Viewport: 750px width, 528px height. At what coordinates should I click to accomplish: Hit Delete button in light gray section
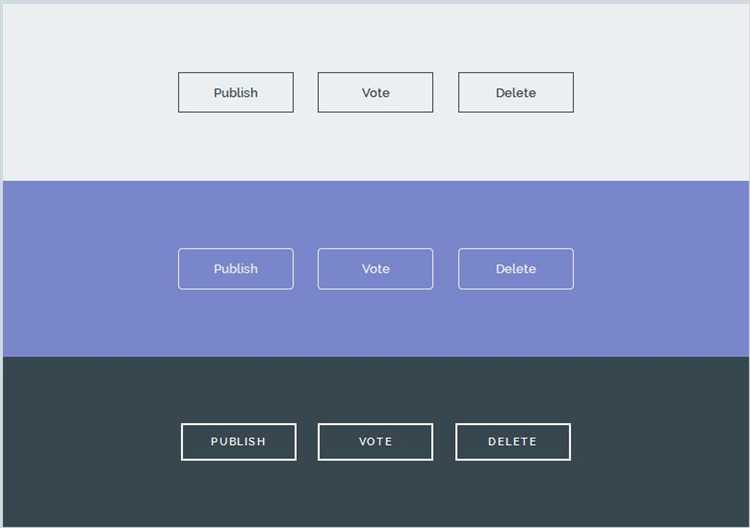(516, 92)
